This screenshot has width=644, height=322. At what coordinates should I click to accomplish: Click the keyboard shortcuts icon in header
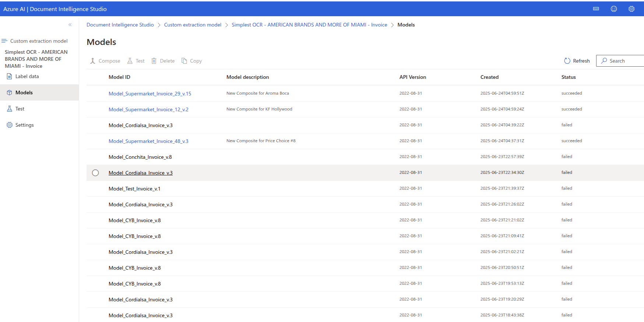coord(596,9)
